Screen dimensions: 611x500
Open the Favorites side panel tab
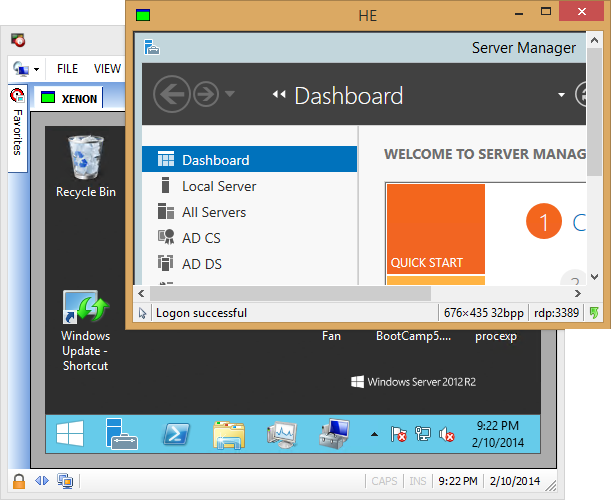tap(18, 129)
